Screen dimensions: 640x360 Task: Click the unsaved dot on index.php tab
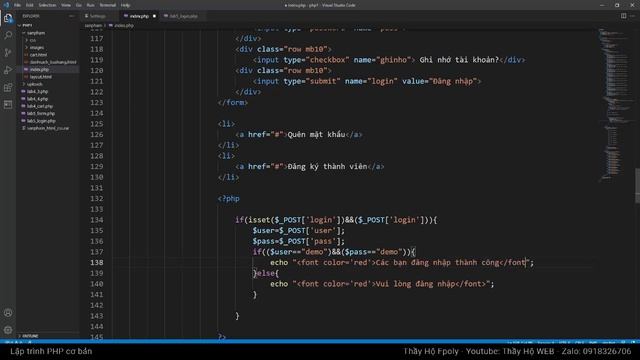tap(154, 16)
